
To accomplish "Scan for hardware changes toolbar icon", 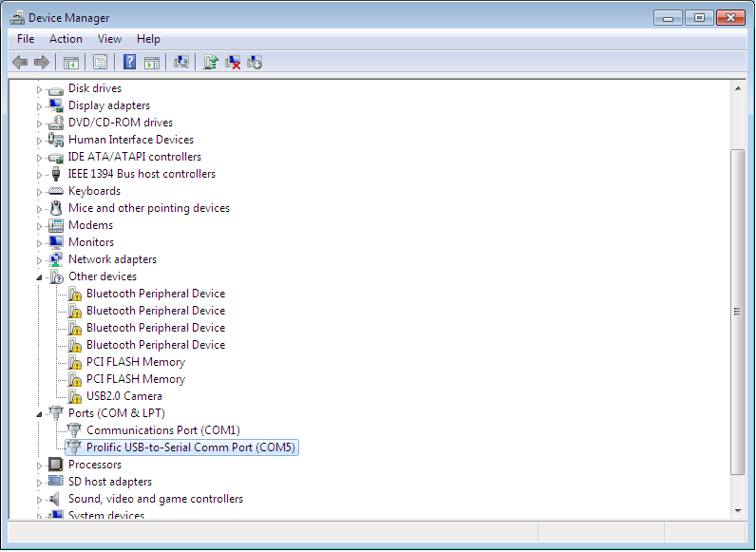I will pos(180,63).
